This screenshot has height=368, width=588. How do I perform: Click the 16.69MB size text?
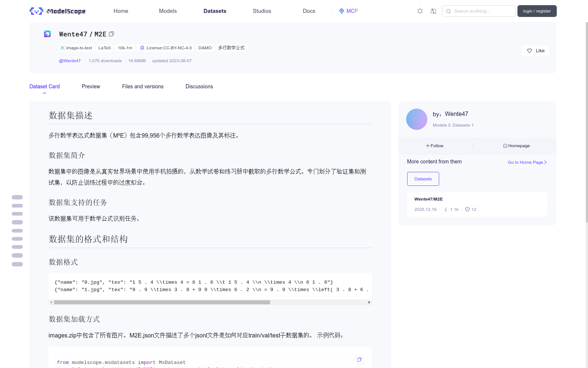pos(137,61)
